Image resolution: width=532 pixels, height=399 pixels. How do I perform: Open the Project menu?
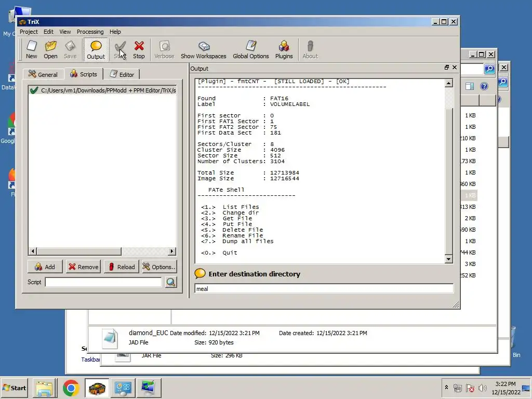click(x=29, y=32)
